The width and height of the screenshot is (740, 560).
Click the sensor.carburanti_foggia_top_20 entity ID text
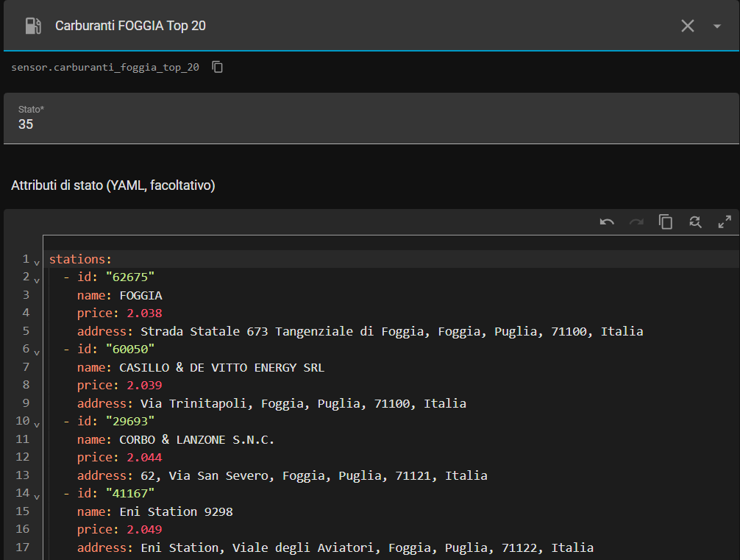point(105,67)
